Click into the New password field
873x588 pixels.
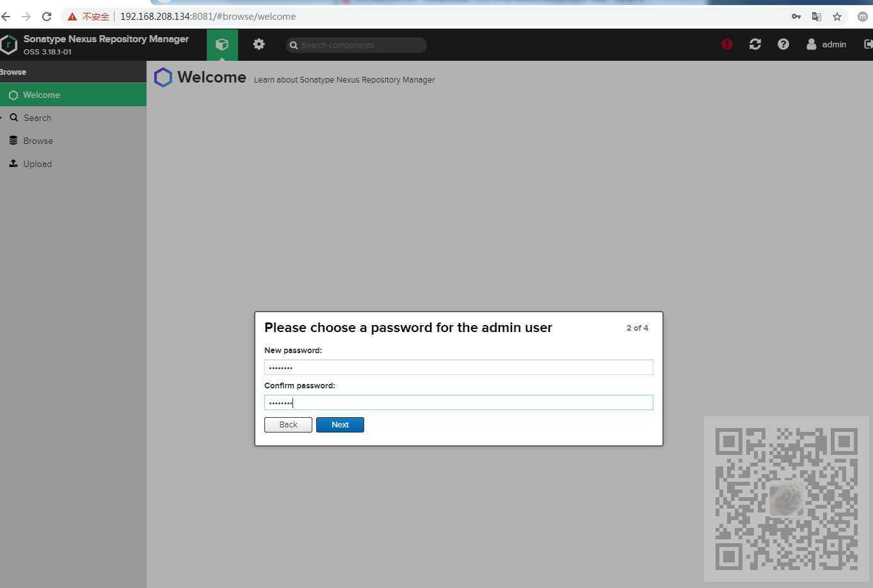[x=458, y=367]
